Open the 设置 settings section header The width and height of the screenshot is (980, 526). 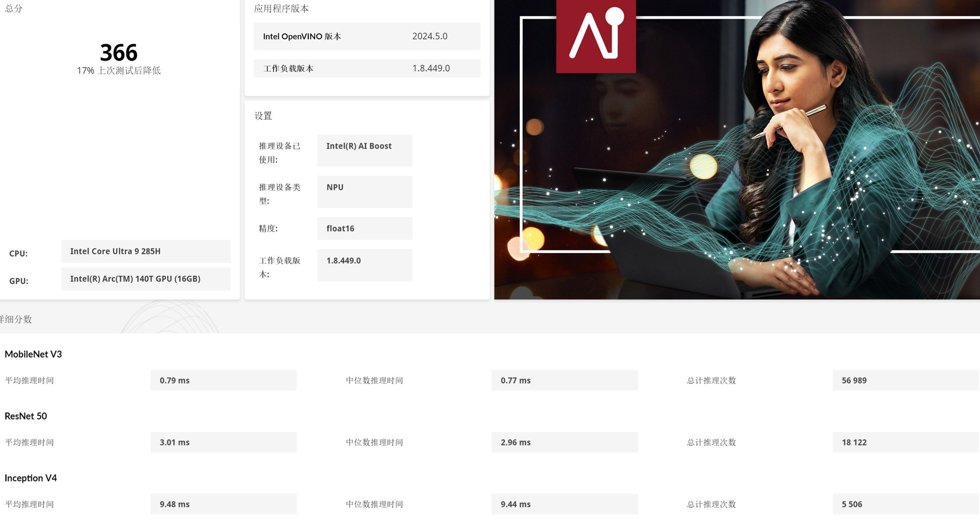click(263, 116)
